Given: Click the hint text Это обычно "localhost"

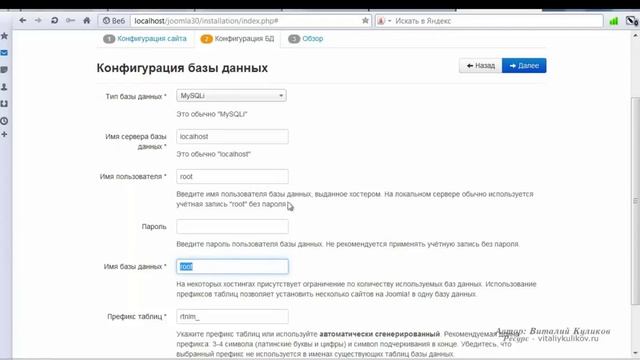Looking at the screenshot, I should [213, 154].
